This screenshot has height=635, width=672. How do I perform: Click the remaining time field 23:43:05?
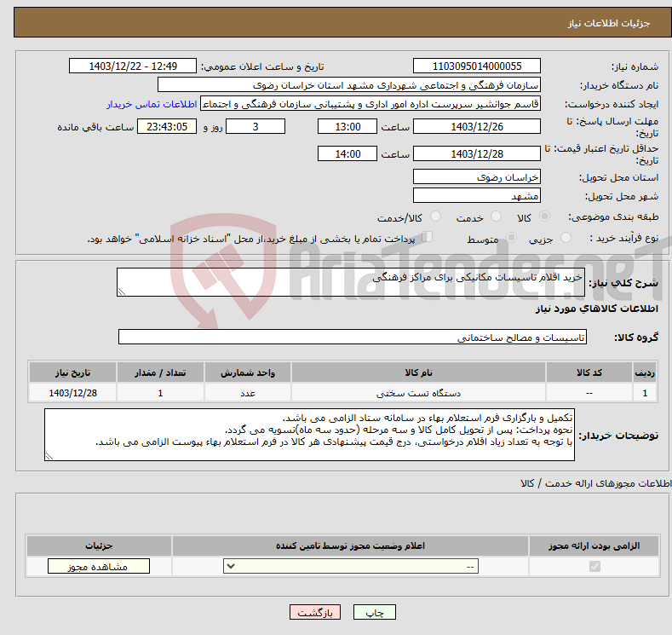[x=167, y=126]
